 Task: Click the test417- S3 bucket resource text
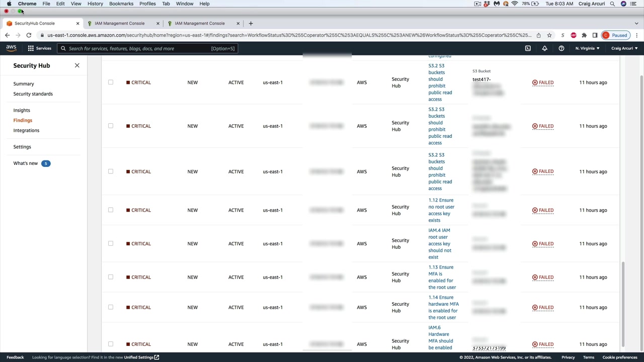pyautogui.click(x=481, y=79)
